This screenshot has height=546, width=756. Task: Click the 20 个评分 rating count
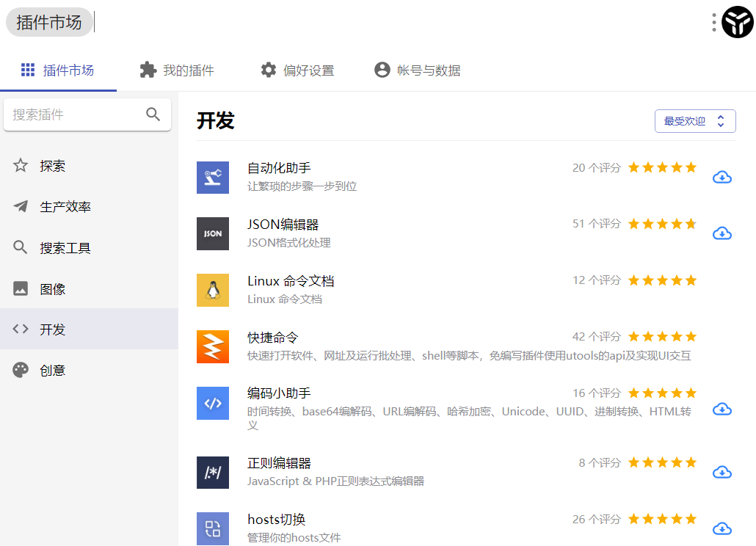point(597,168)
